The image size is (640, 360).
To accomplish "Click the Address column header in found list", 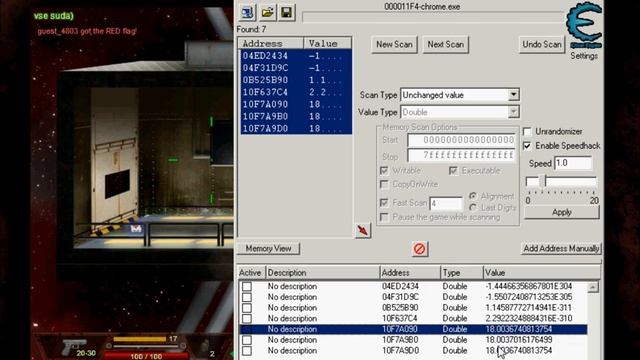I will (271, 43).
